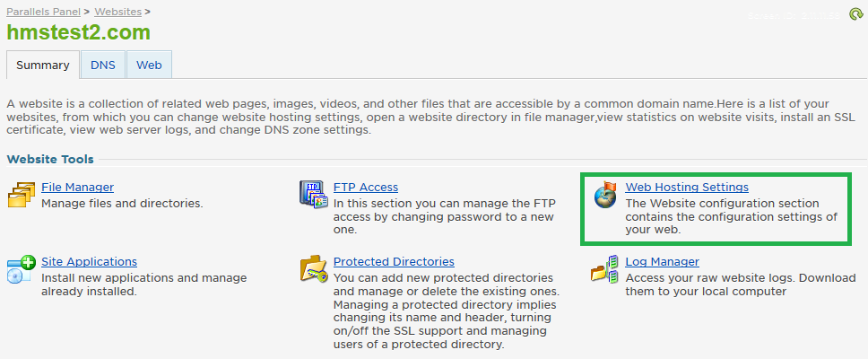Click the Site Applications disc icon
868x359 pixels.
point(22,269)
